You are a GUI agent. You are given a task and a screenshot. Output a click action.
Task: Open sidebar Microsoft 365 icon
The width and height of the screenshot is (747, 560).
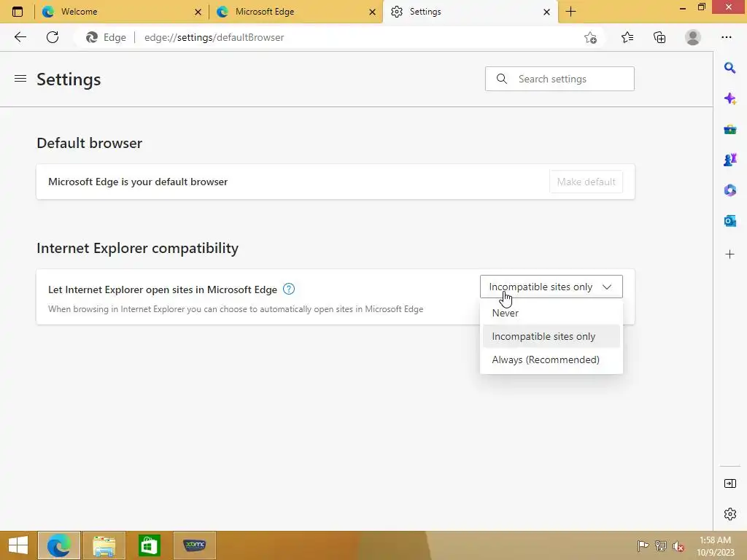729,190
